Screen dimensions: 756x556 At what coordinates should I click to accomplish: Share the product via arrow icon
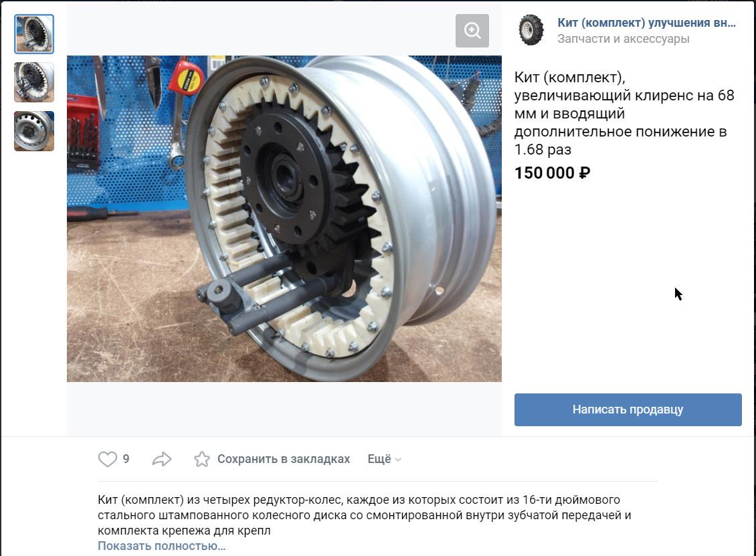(162, 459)
